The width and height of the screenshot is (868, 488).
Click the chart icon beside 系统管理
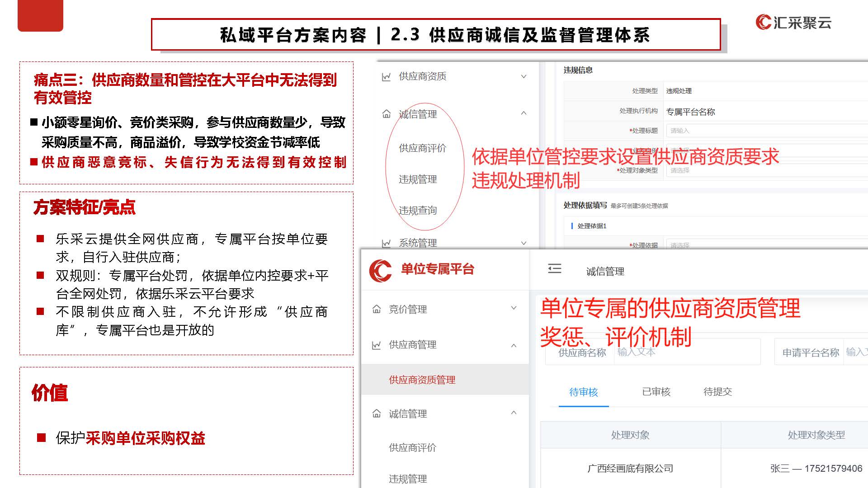386,244
